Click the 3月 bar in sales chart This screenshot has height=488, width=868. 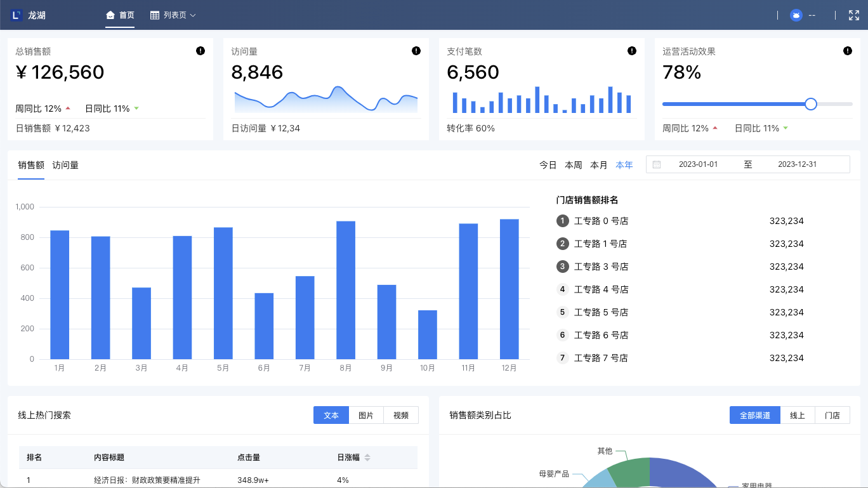coord(141,323)
